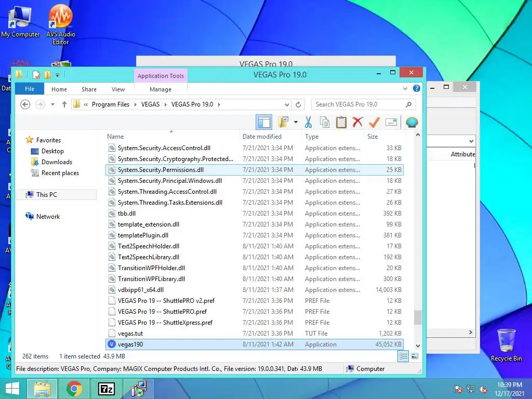Open Classic Shell settings shell icon
The height and width of the screenshot is (399, 532).
pyautogui.click(x=411, y=122)
